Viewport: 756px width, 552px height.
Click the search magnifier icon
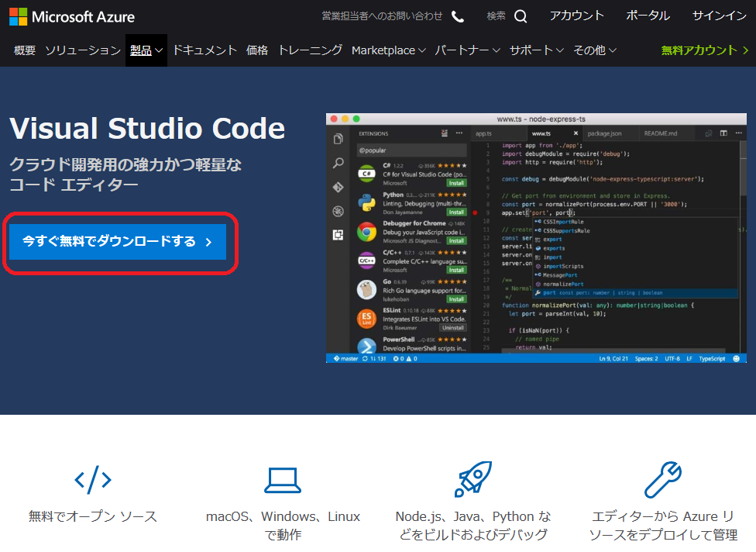521,16
